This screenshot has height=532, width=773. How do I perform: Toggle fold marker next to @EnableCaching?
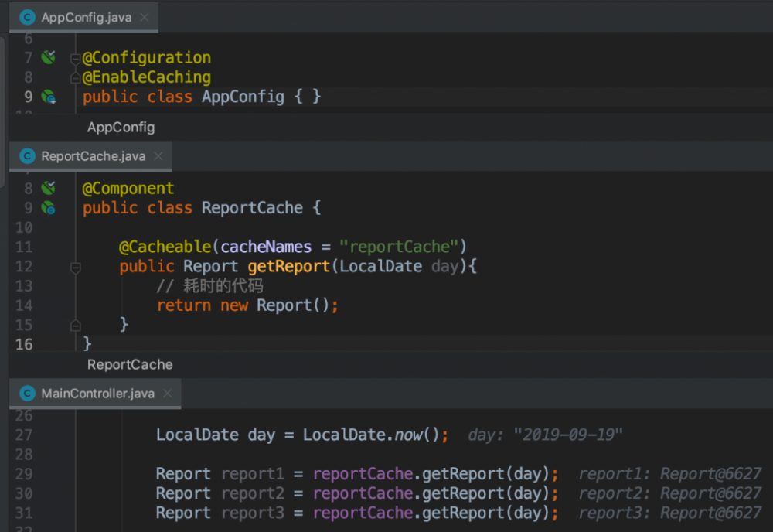click(75, 77)
